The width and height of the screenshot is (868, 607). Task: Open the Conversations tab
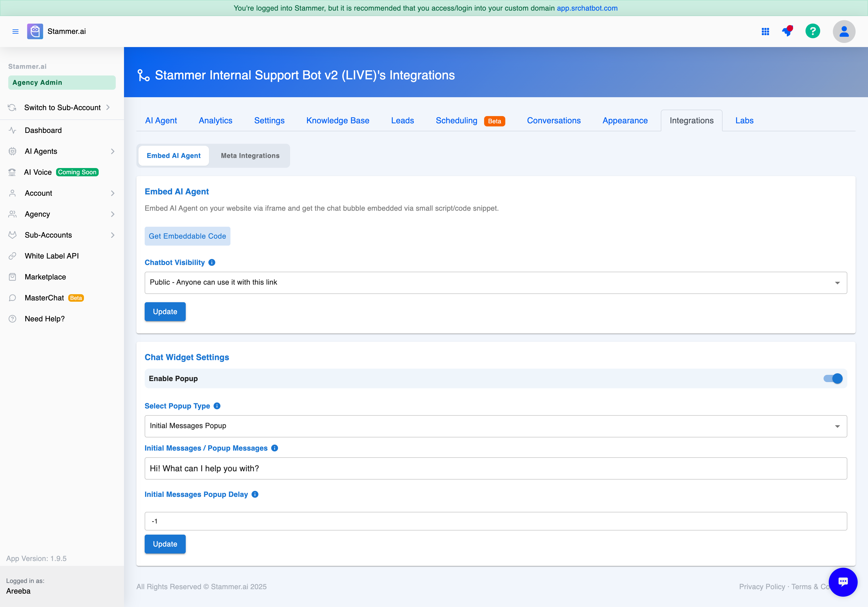pos(553,121)
